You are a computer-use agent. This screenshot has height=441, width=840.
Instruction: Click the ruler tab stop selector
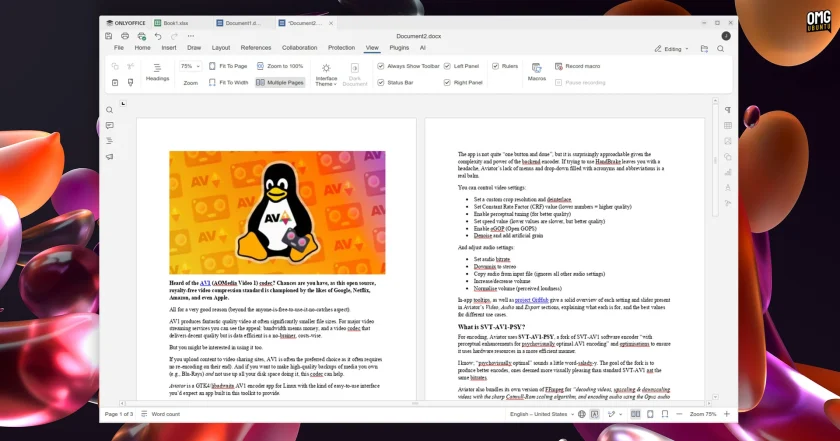pyautogui.click(x=123, y=103)
